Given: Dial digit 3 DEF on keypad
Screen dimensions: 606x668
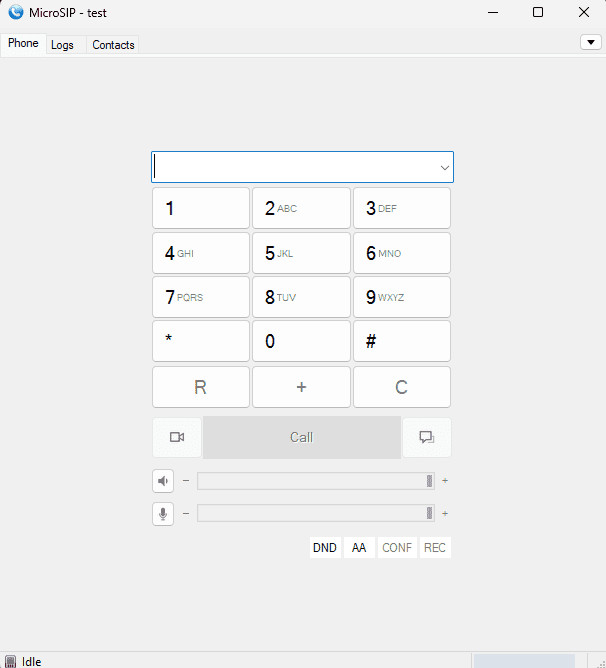Looking at the screenshot, I should pyautogui.click(x=402, y=208).
